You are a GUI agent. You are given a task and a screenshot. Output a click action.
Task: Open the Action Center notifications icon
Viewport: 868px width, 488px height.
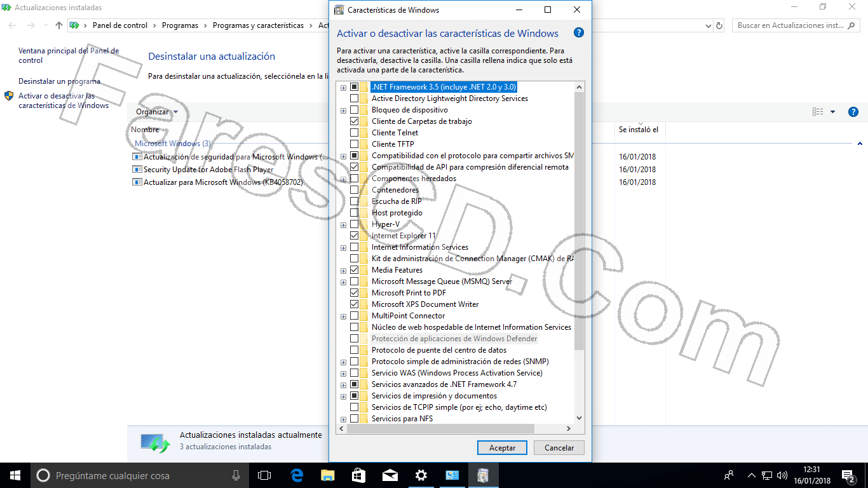point(848,475)
